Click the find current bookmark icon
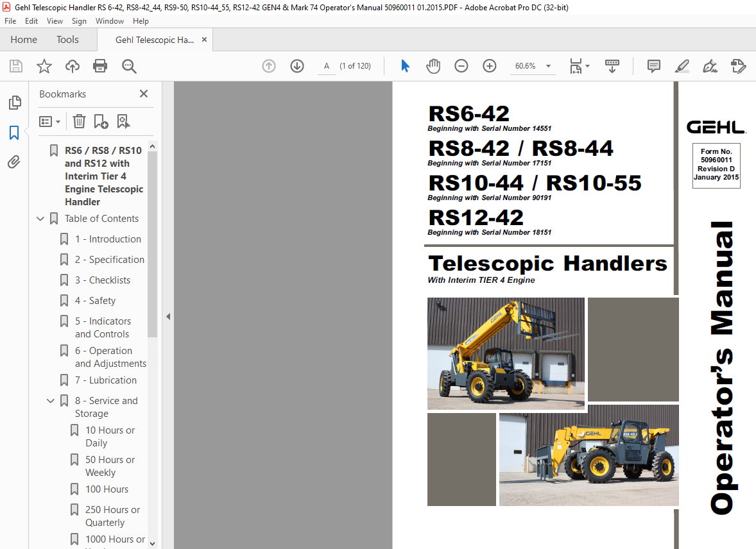 click(123, 121)
